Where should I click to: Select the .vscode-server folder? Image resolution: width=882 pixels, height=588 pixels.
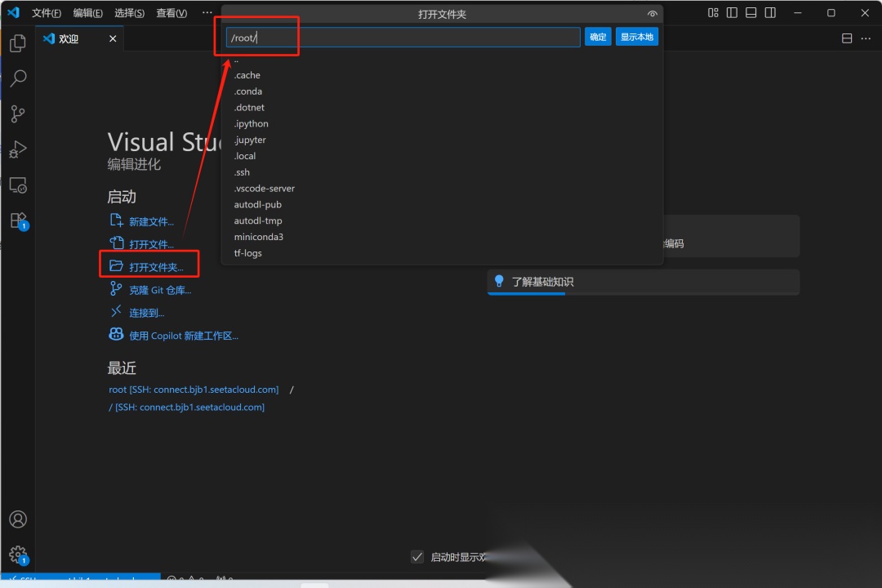click(442, 189)
